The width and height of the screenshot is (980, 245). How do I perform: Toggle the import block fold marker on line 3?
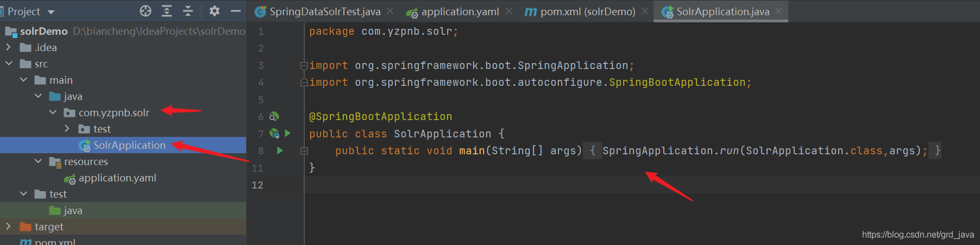(304, 66)
